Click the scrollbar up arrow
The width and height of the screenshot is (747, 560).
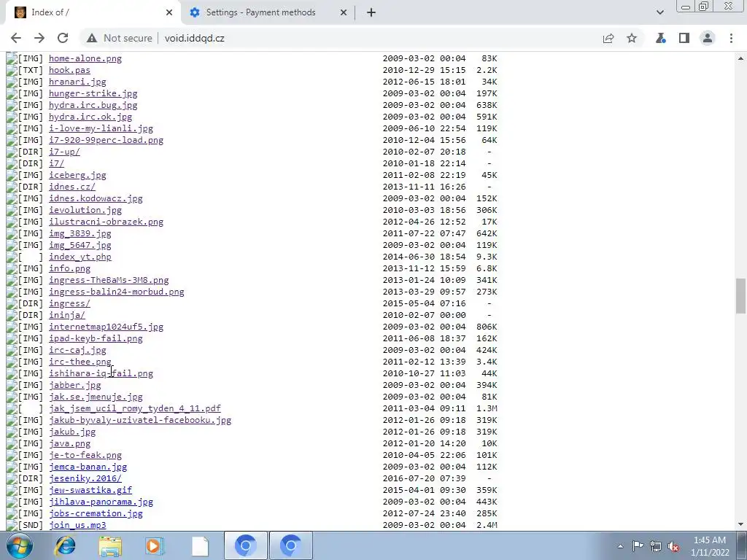tap(740, 58)
